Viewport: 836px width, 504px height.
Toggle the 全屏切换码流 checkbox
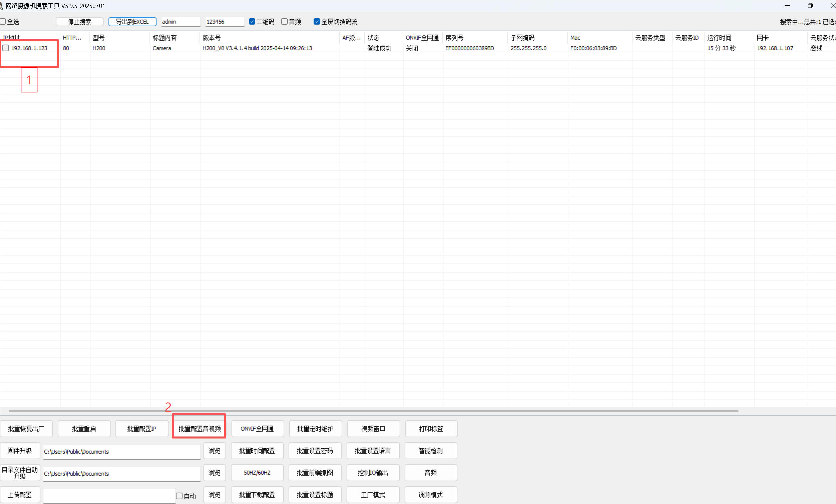(x=317, y=21)
